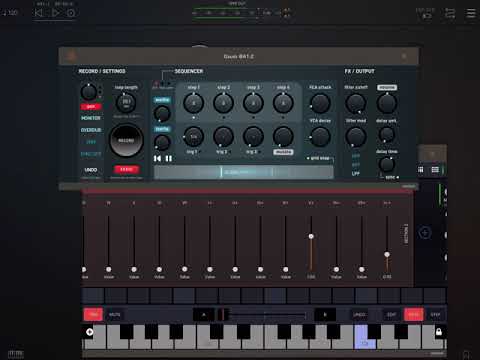Screen dimensions: 480x360
Task: Pause the sequencer playback
Action: pyautogui.click(x=169, y=159)
